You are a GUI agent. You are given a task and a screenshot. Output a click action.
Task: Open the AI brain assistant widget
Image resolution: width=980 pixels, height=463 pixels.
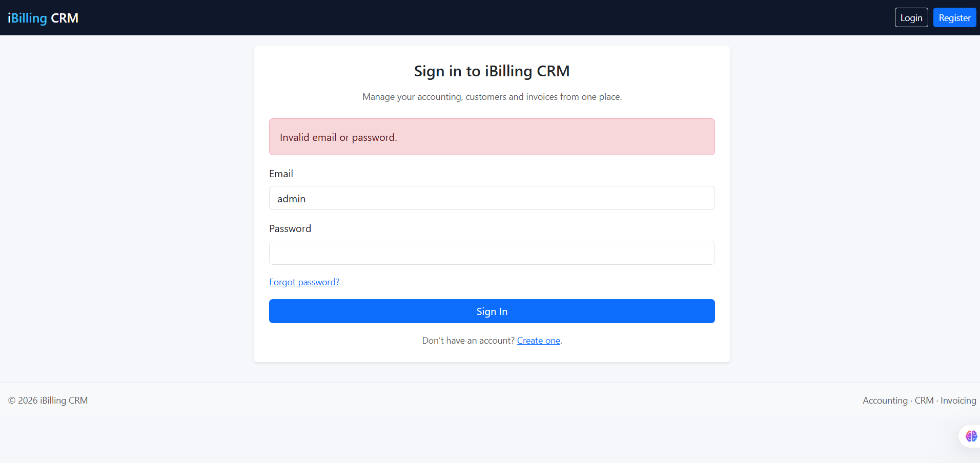point(970,436)
